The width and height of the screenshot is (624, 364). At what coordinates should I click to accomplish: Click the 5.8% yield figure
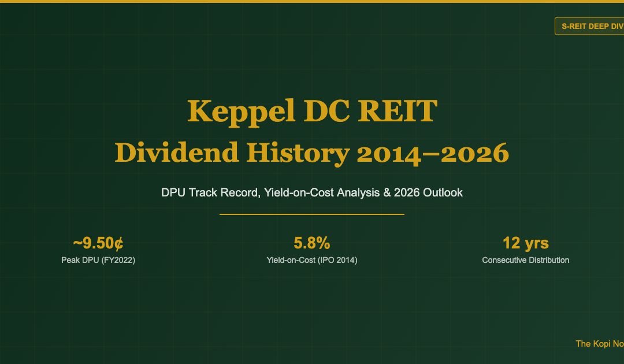[x=312, y=243]
